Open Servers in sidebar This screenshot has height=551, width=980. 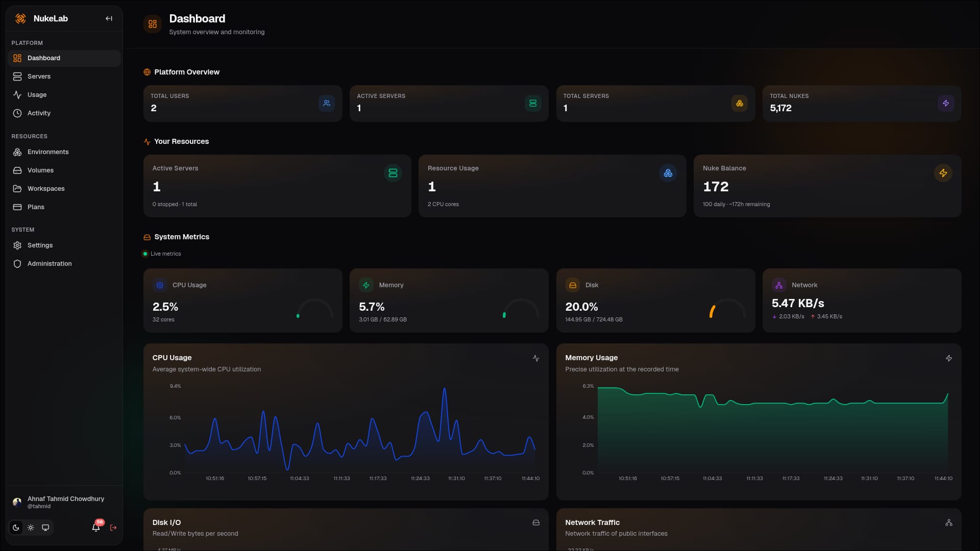(x=64, y=77)
